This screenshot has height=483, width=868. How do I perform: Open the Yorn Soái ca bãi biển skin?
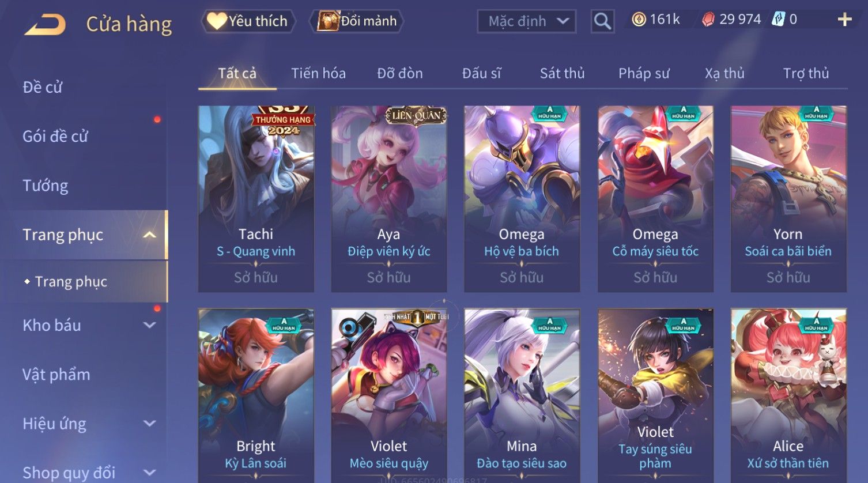tap(788, 199)
